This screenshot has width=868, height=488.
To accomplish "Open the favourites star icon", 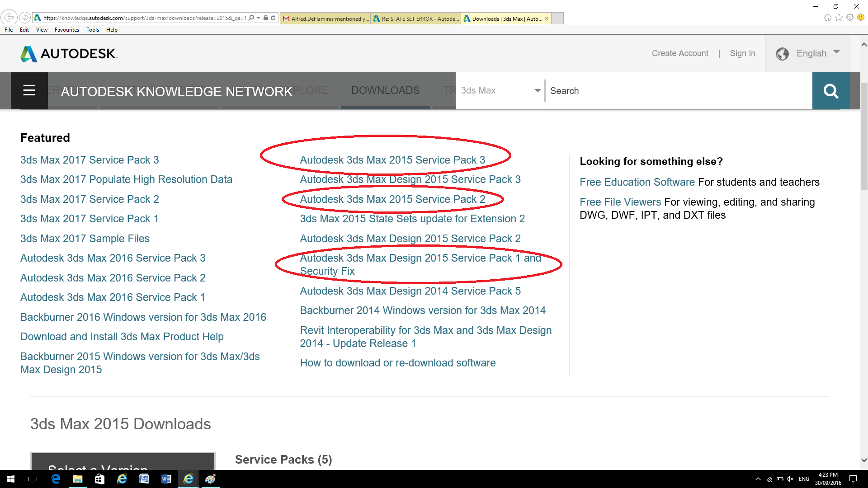I will point(839,18).
